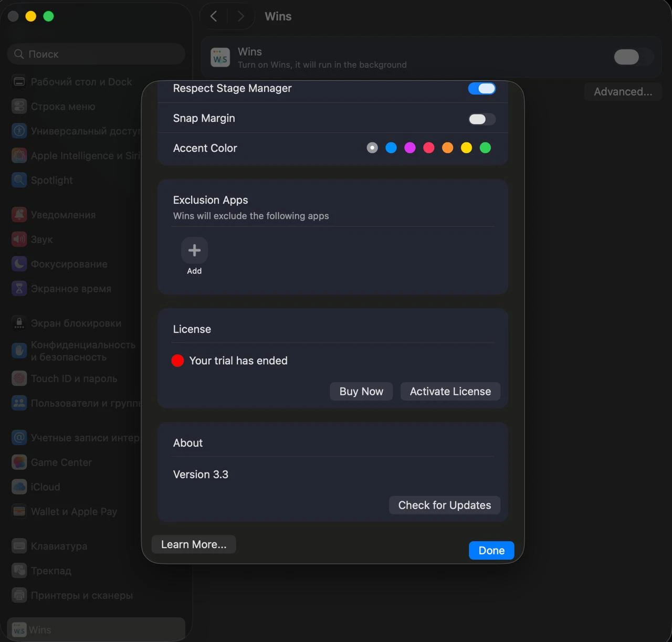Open Клавиатура settings in the sidebar
This screenshot has height=642, width=672.
coord(59,546)
